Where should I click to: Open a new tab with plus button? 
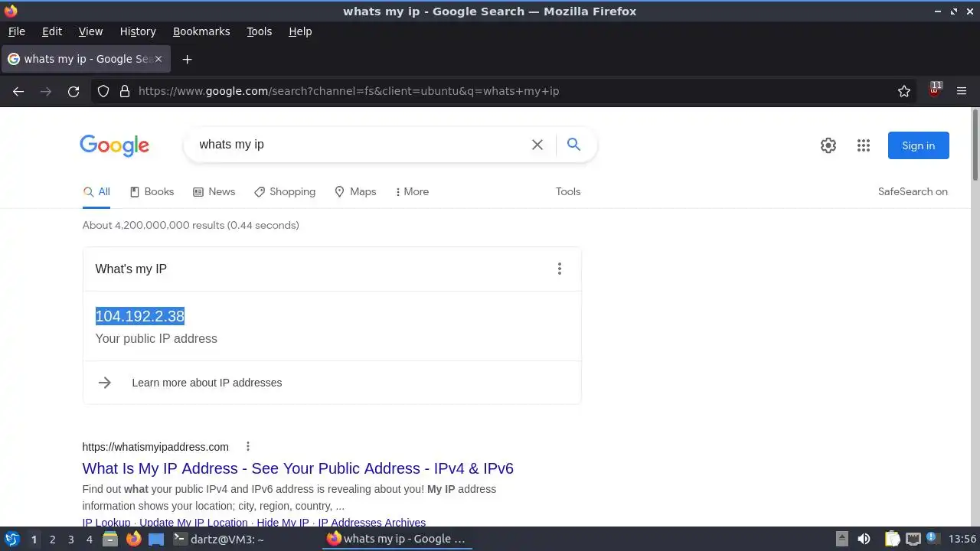[x=187, y=59]
